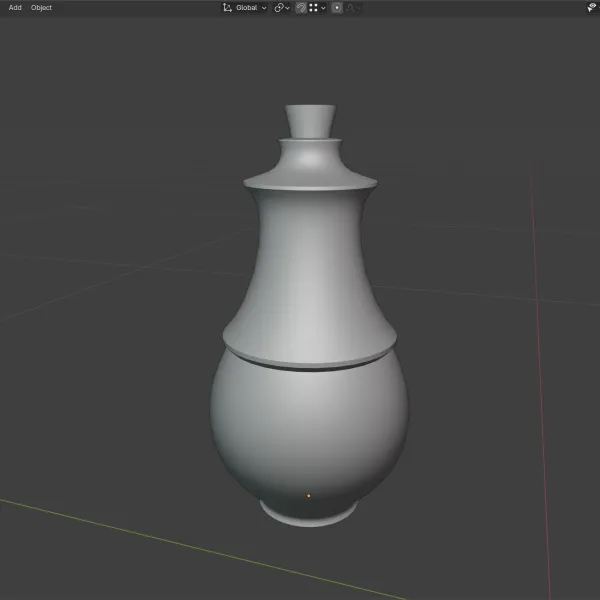Expand the snapping options chevron
The width and height of the screenshot is (600, 600).
[323, 8]
